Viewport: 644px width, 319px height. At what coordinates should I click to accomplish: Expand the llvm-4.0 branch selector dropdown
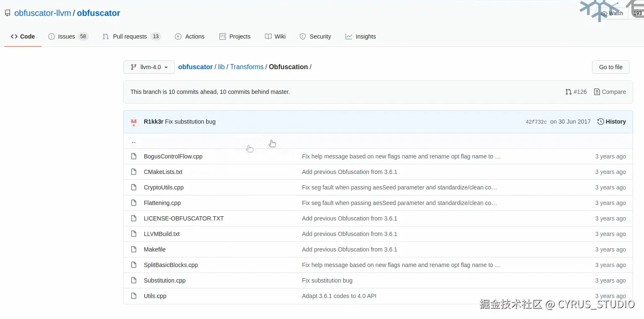pyautogui.click(x=149, y=67)
